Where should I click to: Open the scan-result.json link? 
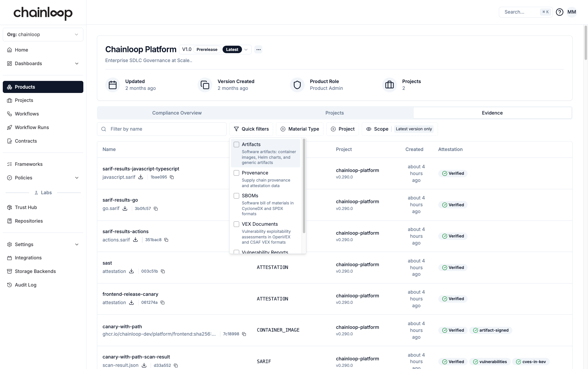[x=120, y=365]
